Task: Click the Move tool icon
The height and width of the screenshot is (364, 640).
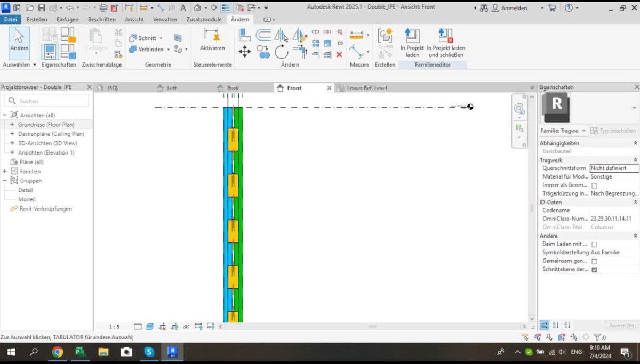Action: click(x=244, y=52)
